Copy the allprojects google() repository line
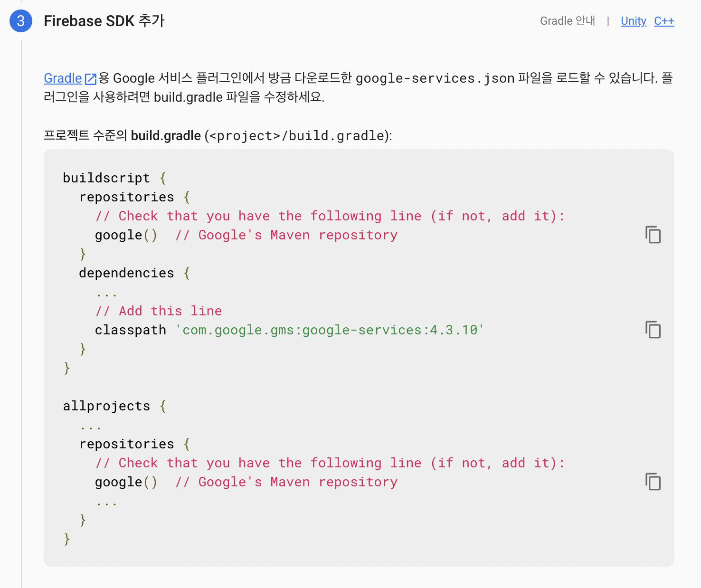 (653, 482)
